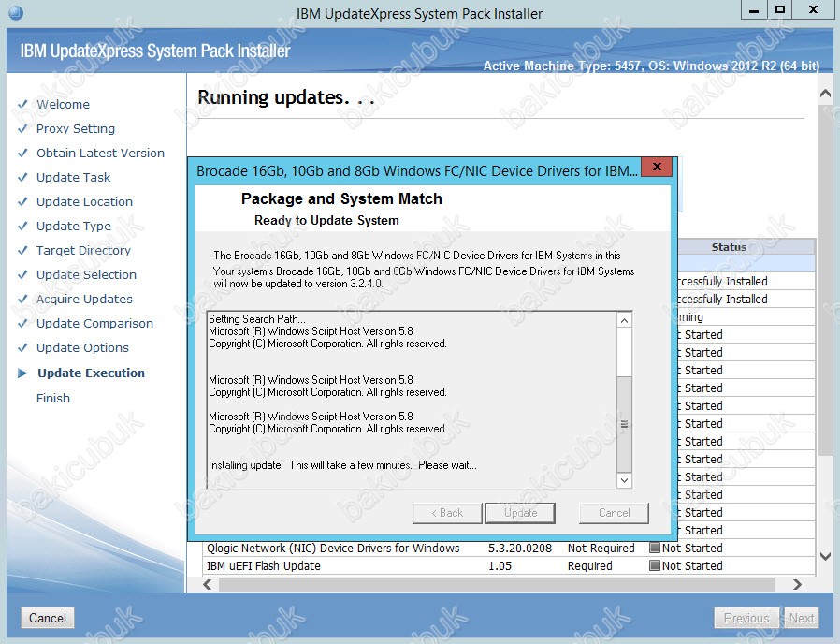
Task: Select the Finish step in sidebar
Action: 53,399
